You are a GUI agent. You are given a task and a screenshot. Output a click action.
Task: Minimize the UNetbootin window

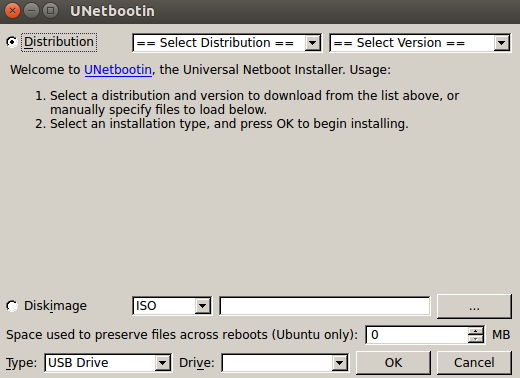point(31,11)
